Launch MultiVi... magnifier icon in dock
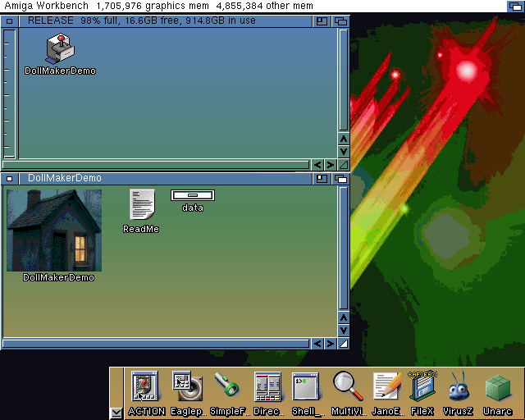Screen dimensions: 525x420 click(348, 386)
